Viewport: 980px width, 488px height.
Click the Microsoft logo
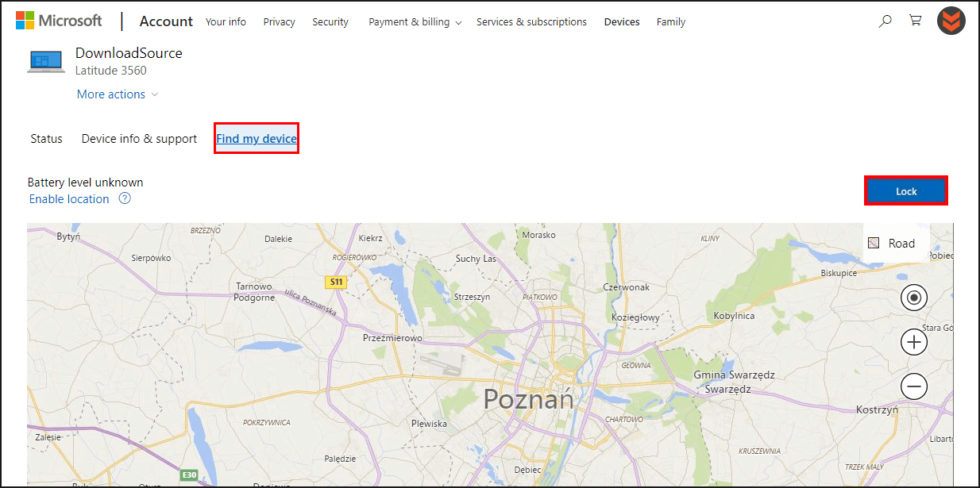(x=59, y=21)
